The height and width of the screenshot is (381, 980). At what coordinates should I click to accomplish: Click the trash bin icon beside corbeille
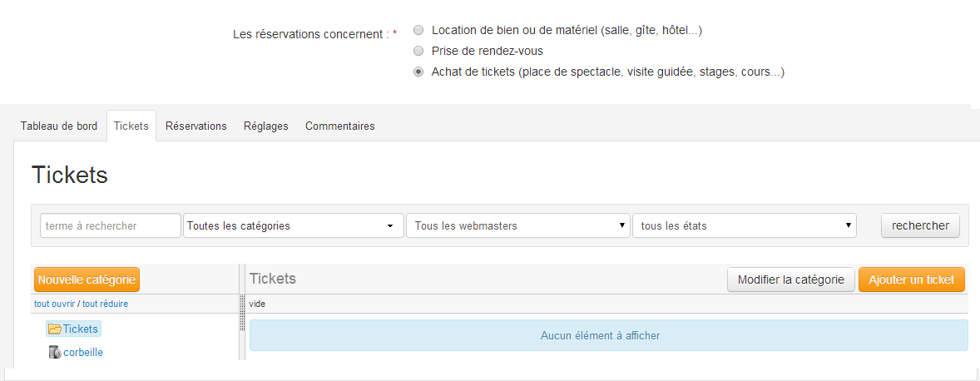pyautogui.click(x=55, y=352)
